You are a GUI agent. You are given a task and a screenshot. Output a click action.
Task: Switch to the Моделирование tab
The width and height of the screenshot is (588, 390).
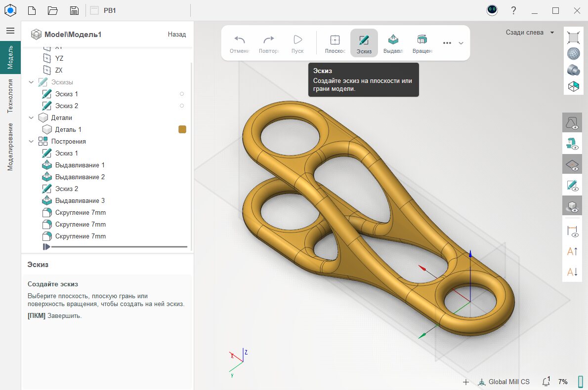pos(10,147)
